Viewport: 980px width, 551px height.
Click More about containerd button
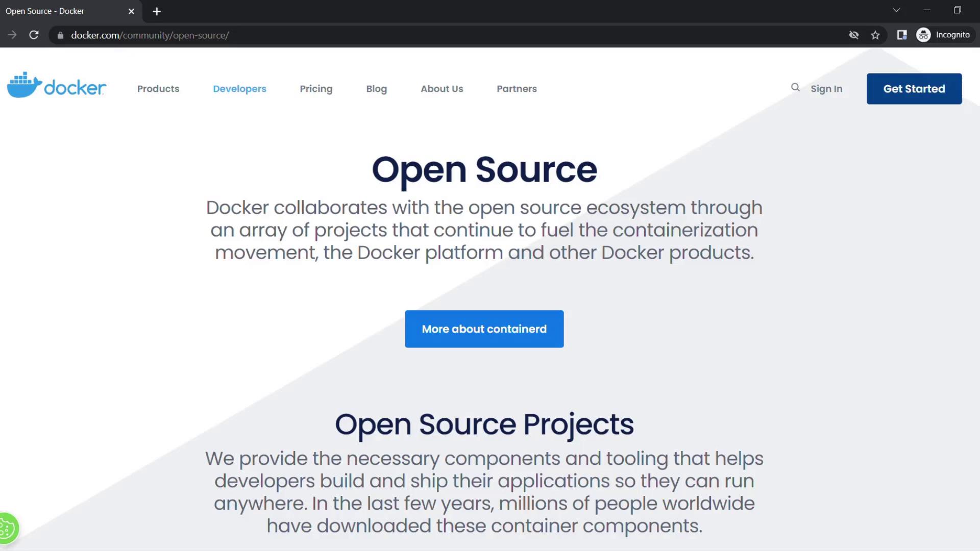coord(484,329)
